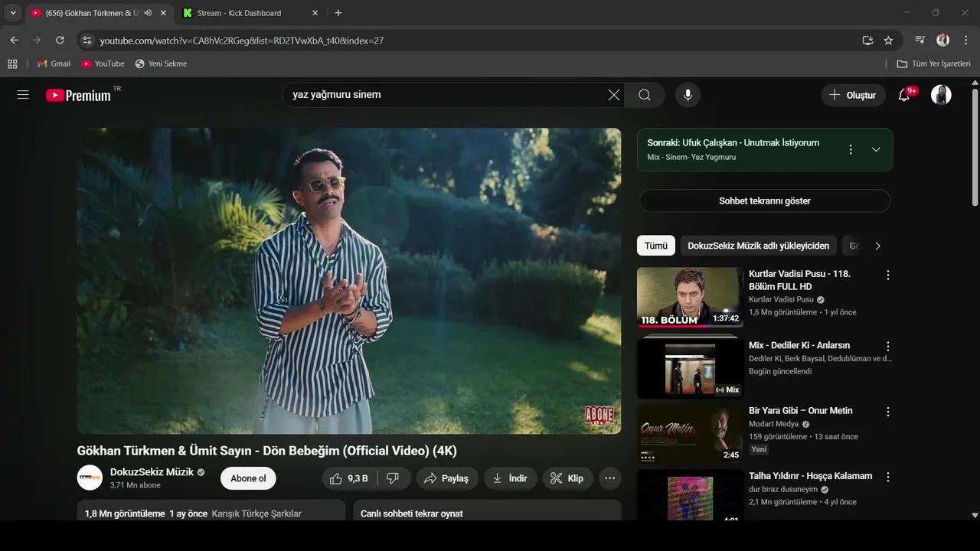This screenshot has width=980, height=551.
Task: Open Kurtlar Vadisi Pusu 118. Bölüm thumbnail
Action: click(x=690, y=297)
